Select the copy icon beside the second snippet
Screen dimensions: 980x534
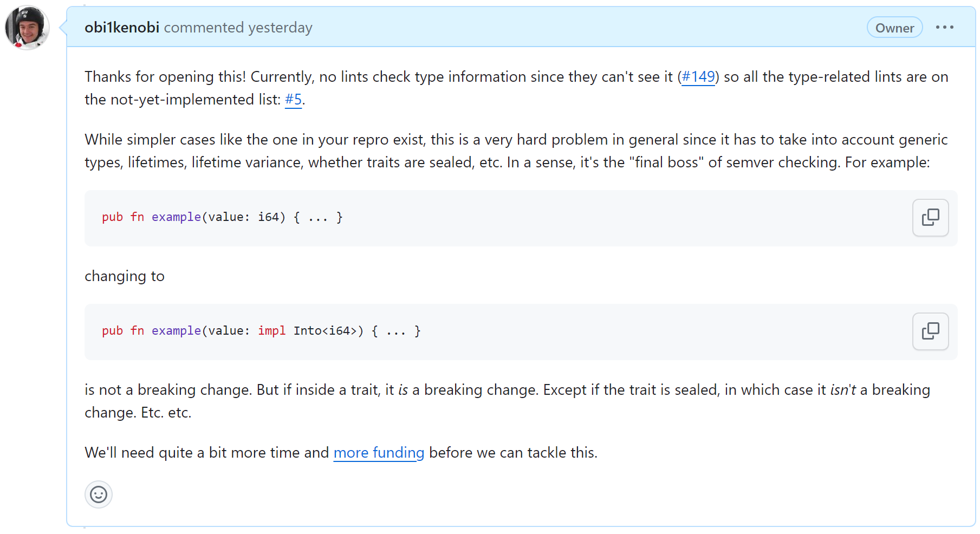(x=930, y=331)
